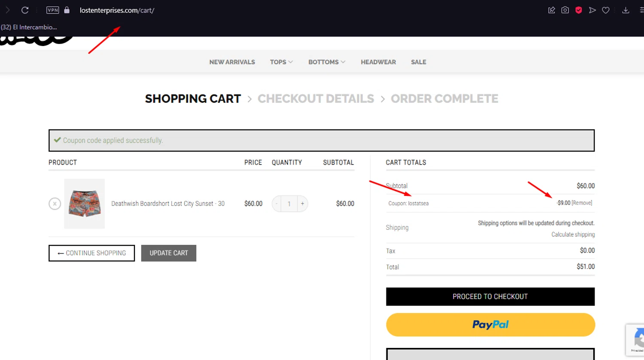Remove the Deathwish Boardshort from cart
Viewport: 644px width, 360px height.
coord(55,204)
